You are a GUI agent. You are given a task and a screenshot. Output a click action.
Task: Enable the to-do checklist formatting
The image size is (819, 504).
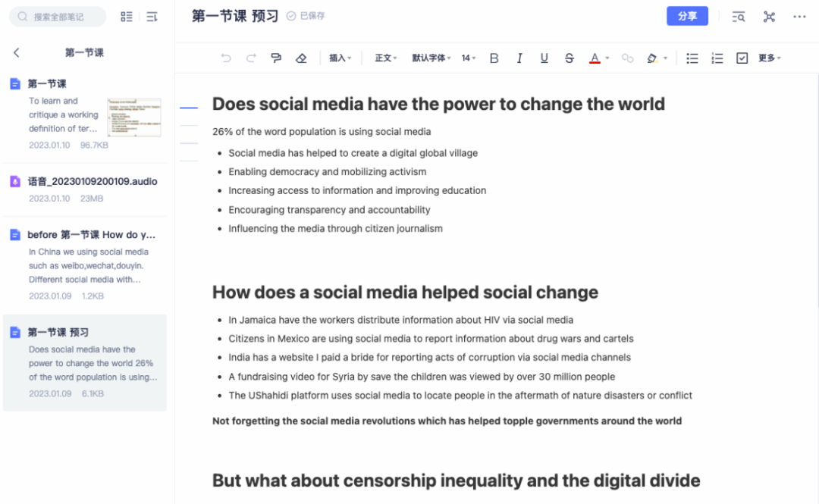(x=742, y=58)
